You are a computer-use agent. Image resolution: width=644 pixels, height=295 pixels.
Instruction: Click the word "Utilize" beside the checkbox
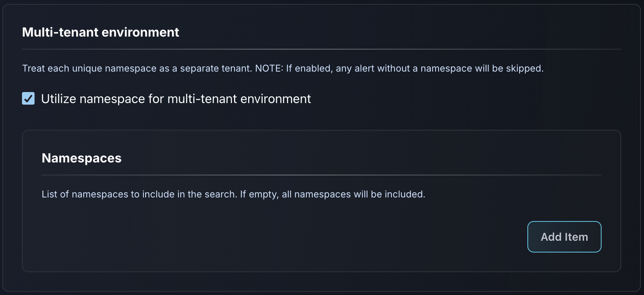click(x=59, y=99)
